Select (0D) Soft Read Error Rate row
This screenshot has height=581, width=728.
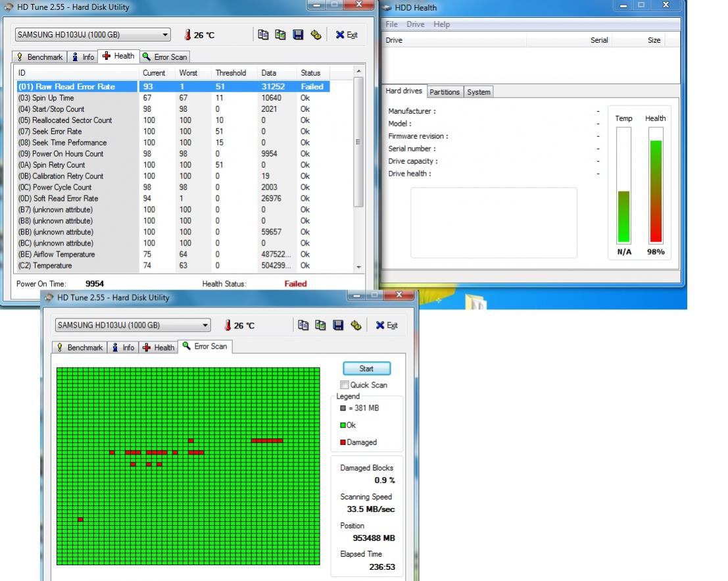[173, 198]
